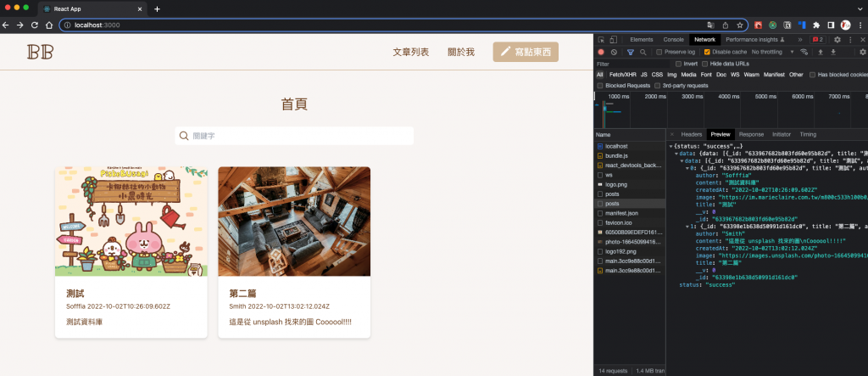The height and width of the screenshot is (376, 868).
Task: Open the Network panel settings gear
Action: (862, 52)
